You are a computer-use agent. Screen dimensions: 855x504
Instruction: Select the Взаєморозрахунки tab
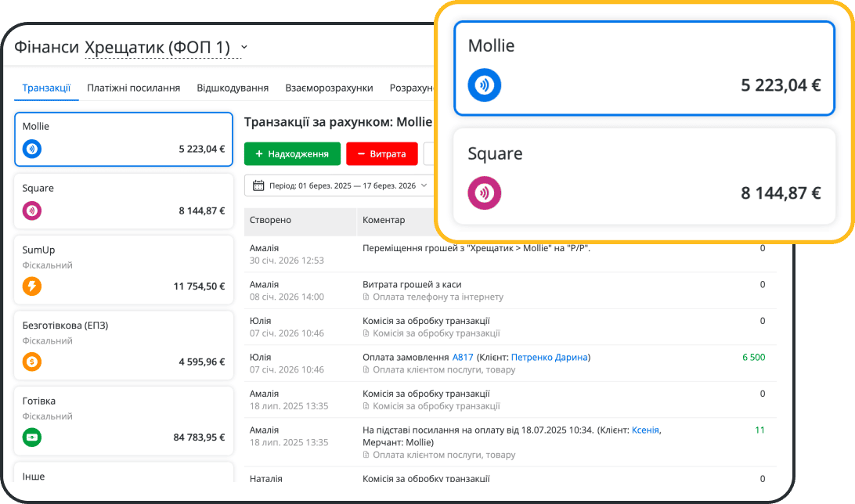pos(329,88)
